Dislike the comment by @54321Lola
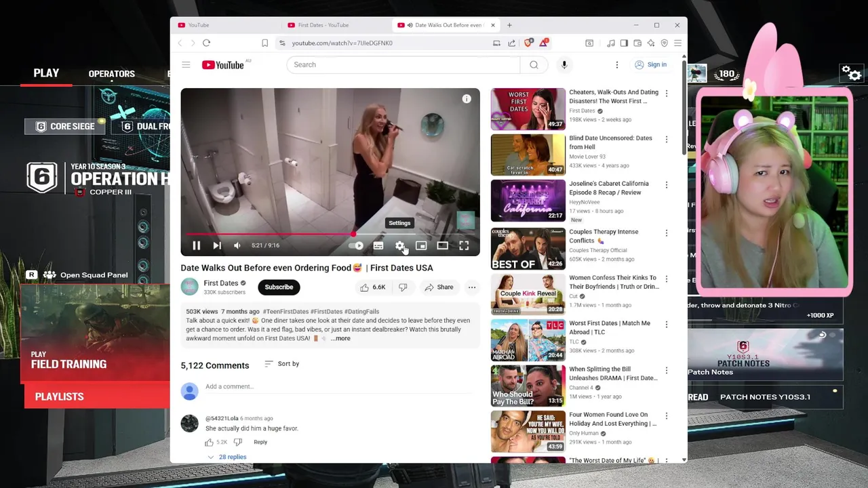This screenshot has width=868, height=488. [238, 442]
